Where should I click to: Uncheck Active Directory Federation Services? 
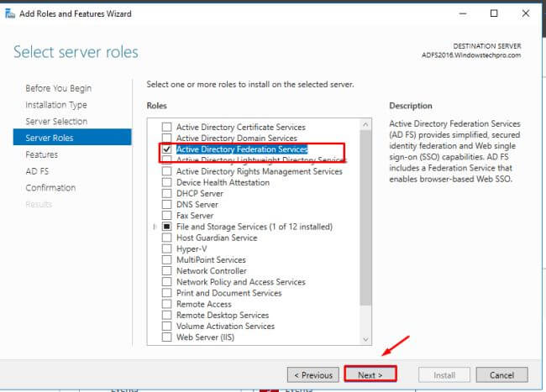point(167,149)
